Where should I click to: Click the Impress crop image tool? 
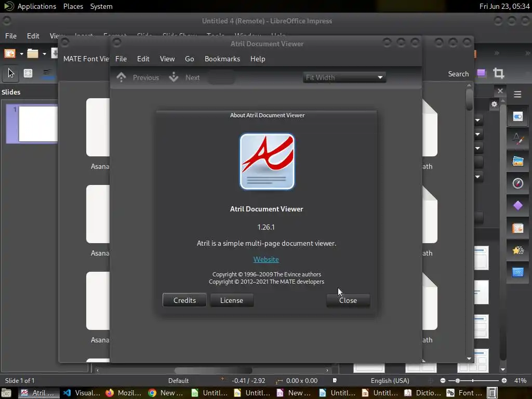click(498, 73)
